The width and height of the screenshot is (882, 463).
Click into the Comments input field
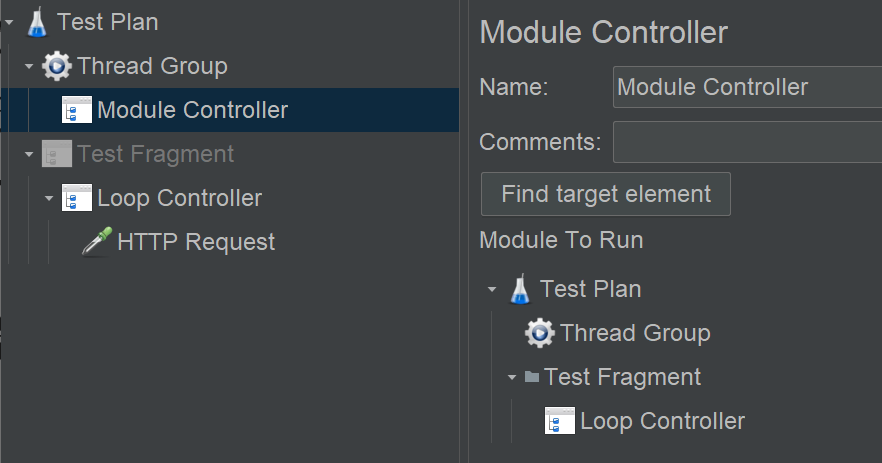tap(747, 142)
